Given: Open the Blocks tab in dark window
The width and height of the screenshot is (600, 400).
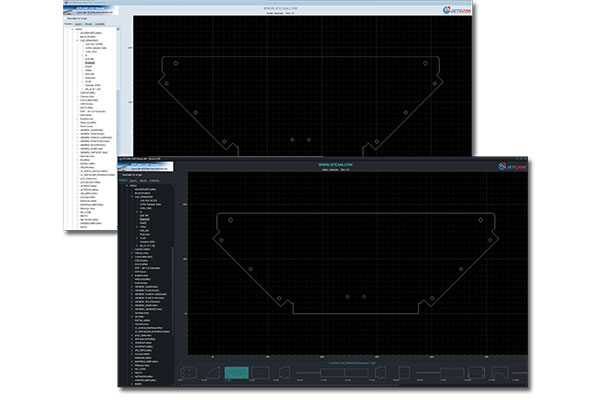Looking at the screenshot, I should tap(143, 180).
